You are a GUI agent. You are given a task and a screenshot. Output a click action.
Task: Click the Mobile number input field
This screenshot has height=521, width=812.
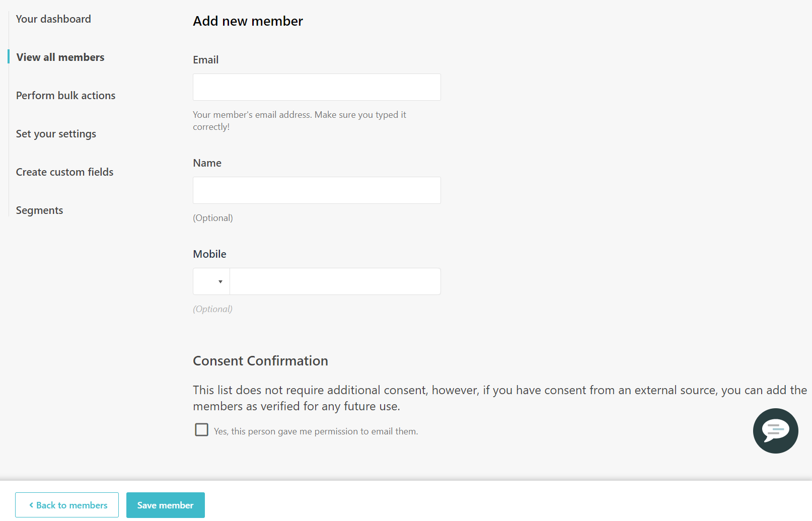point(335,281)
